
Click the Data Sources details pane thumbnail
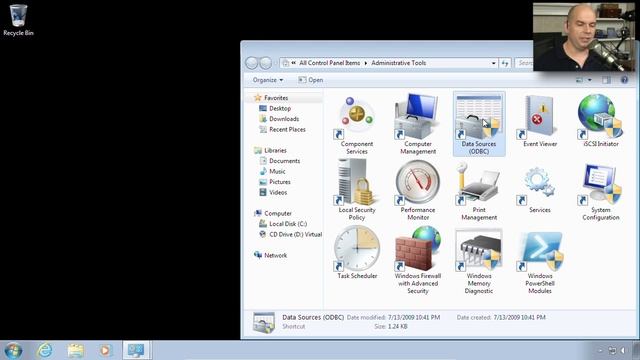[x=264, y=322]
